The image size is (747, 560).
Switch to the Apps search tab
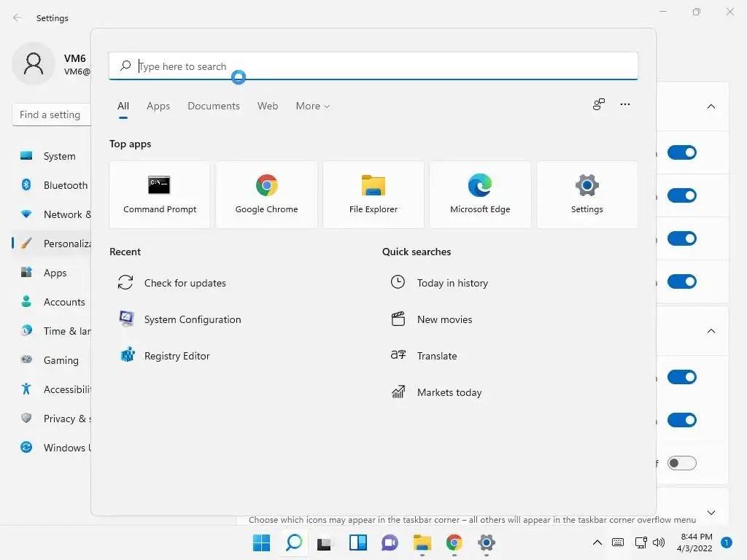[158, 106]
